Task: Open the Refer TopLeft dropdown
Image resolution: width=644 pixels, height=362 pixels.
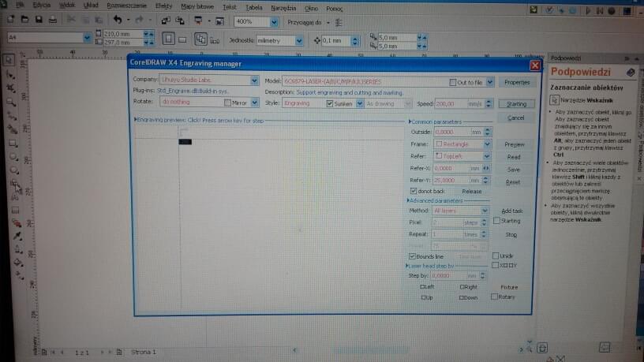Action: 486,156
